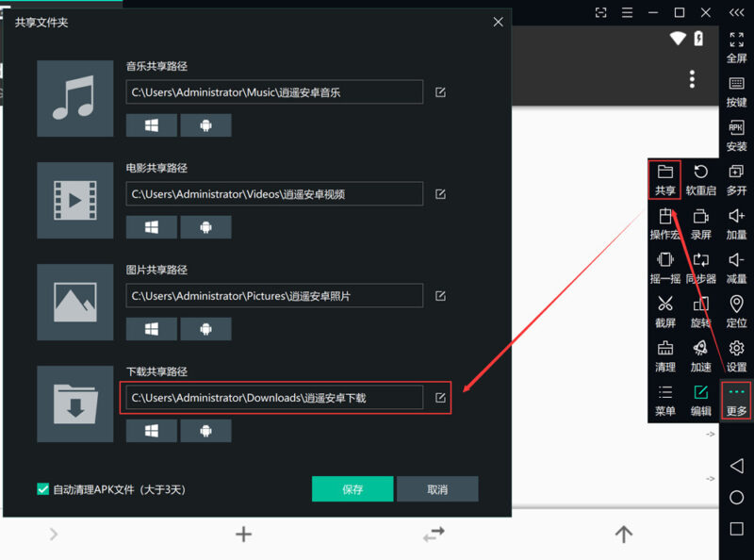Collapse sidebar using triple chevron at top right
The image size is (754, 560).
(737, 12)
